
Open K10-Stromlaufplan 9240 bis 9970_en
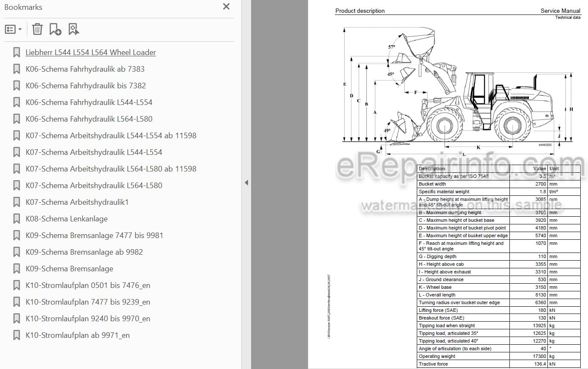[x=88, y=319]
